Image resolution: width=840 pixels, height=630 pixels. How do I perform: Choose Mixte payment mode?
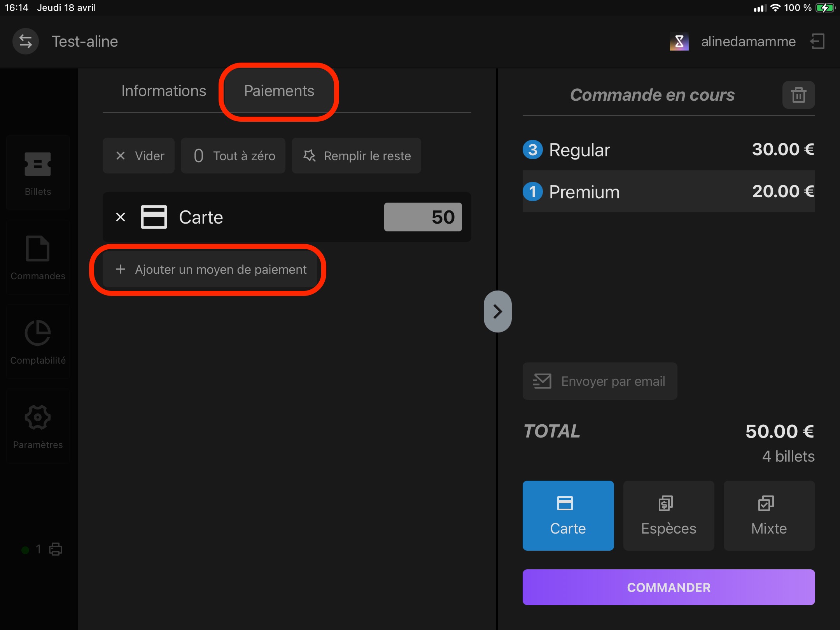(769, 516)
